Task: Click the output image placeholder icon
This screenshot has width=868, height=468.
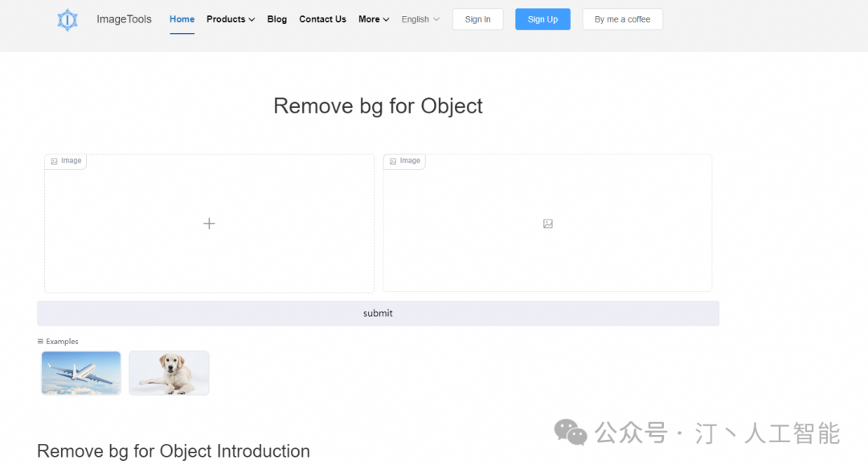Action: pyautogui.click(x=548, y=224)
